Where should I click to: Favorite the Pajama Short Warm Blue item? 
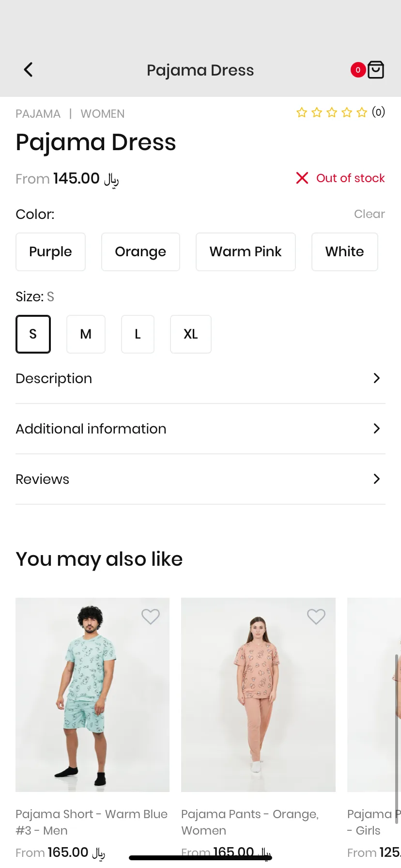click(151, 617)
